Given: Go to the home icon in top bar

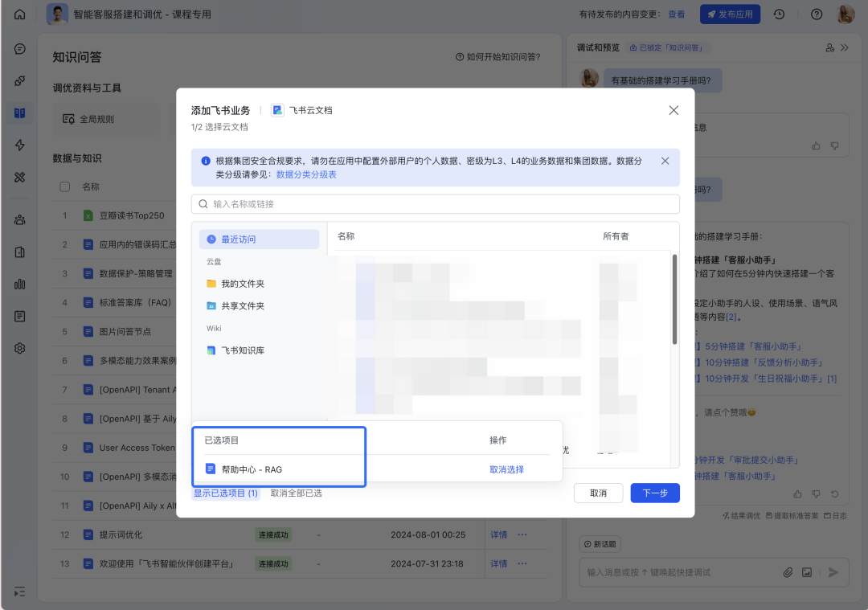Looking at the screenshot, I should (x=20, y=14).
